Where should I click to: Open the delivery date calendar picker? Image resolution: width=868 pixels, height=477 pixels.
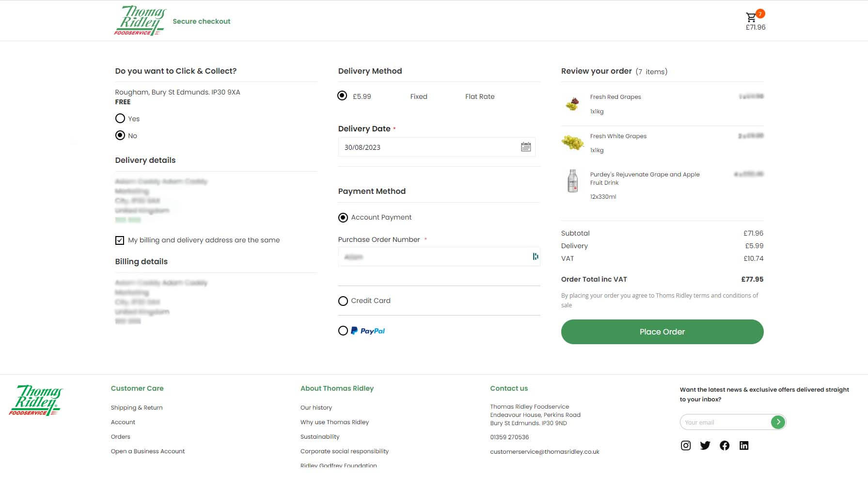[525, 147]
